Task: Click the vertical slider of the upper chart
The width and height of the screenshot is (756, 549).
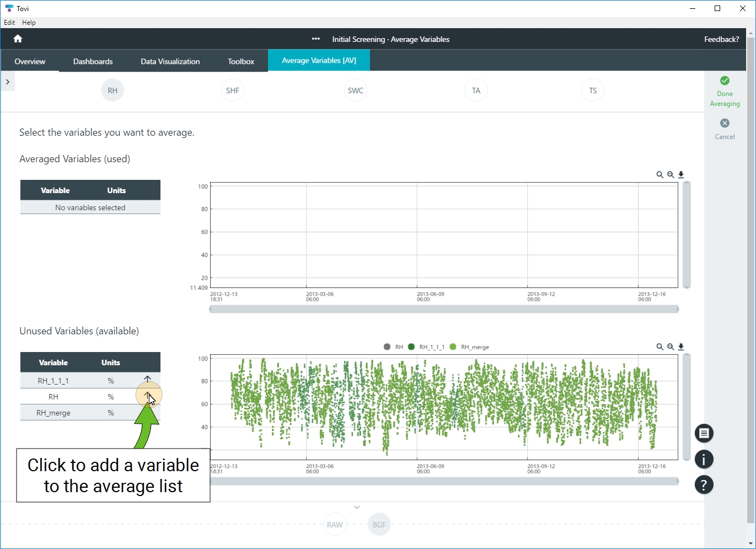Action: tap(687, 235)
